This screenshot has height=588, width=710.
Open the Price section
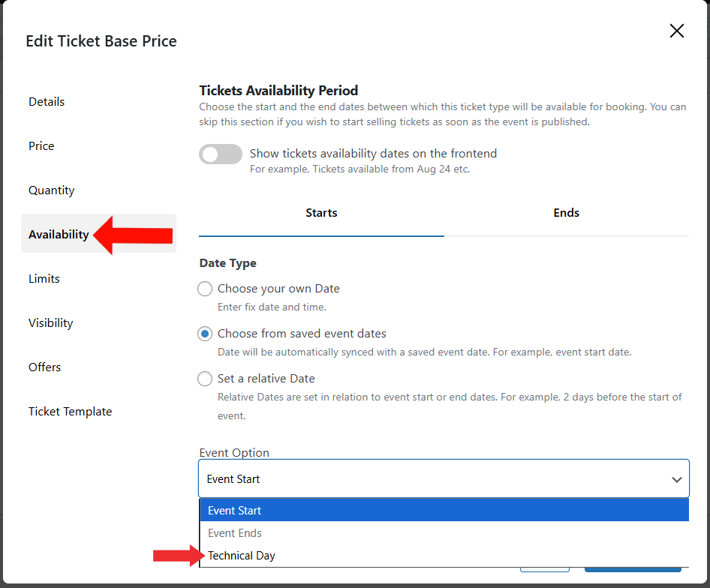click(x=41, y=145)
